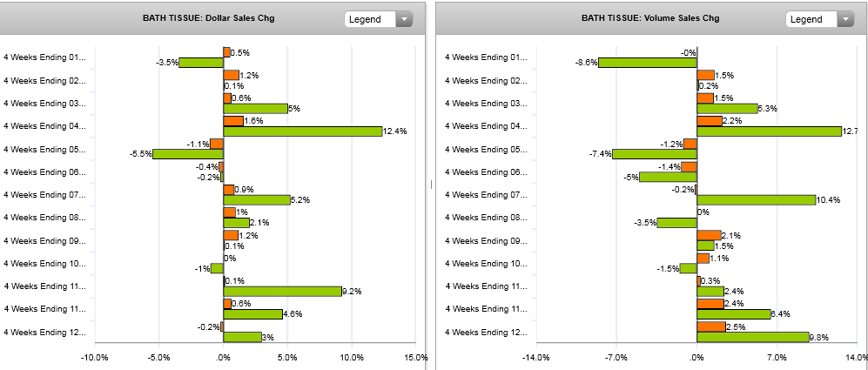
Task: Select the 10.4% green bar in Volume Sales chart
Action: [x=757, y=200]
